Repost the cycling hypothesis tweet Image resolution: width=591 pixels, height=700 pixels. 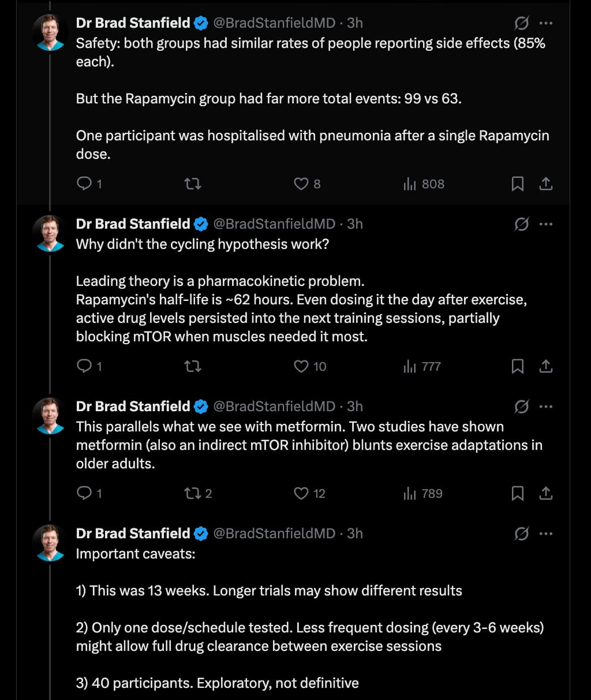click(x=192, y=366)
